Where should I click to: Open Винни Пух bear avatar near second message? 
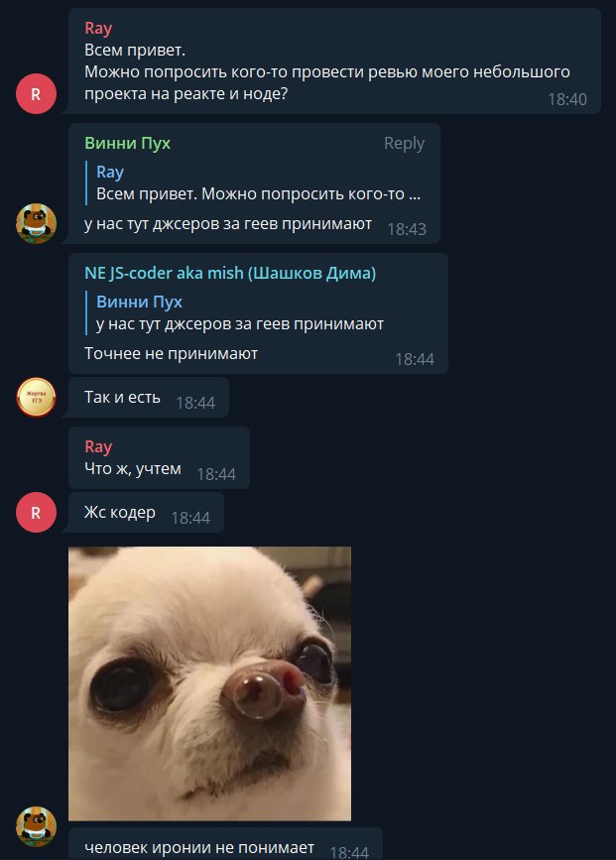36,223
